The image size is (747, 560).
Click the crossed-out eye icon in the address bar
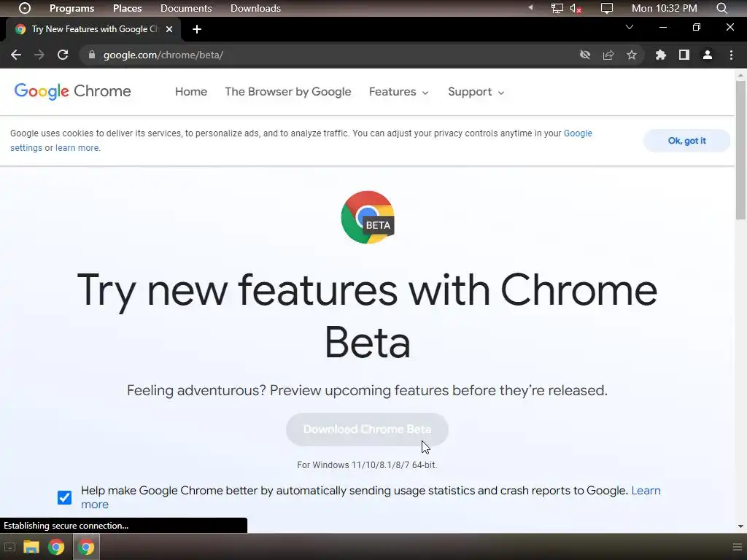[585, 55]
